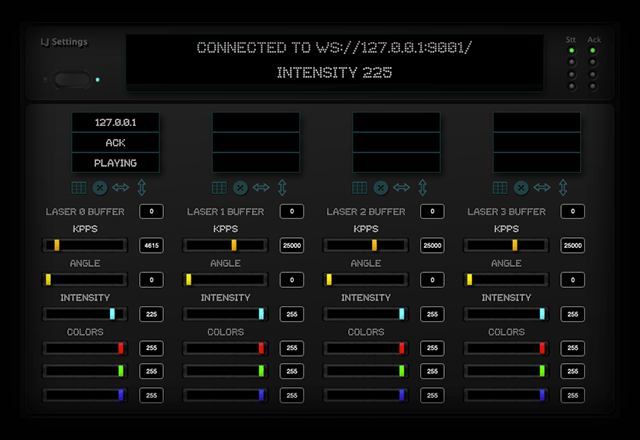640x440 pixels.
Task: Click the circled X icon for Laser 2
Action: [380, 187]
